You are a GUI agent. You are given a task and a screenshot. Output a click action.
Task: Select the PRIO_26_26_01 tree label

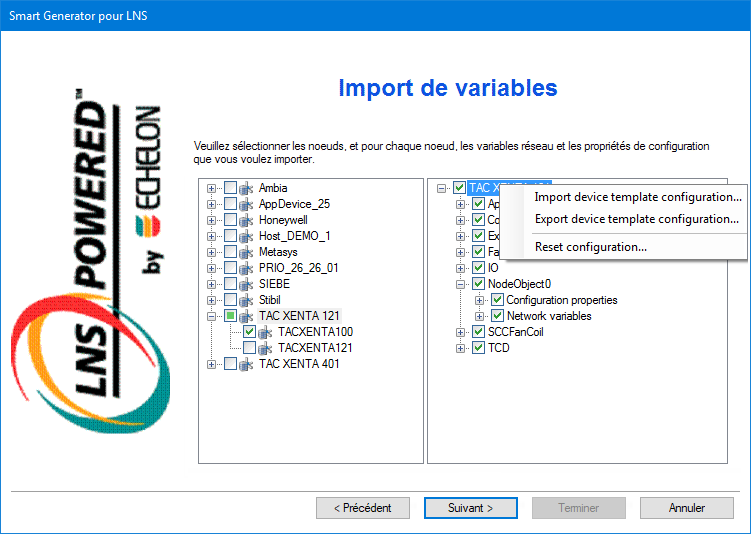tap(298, 268)
